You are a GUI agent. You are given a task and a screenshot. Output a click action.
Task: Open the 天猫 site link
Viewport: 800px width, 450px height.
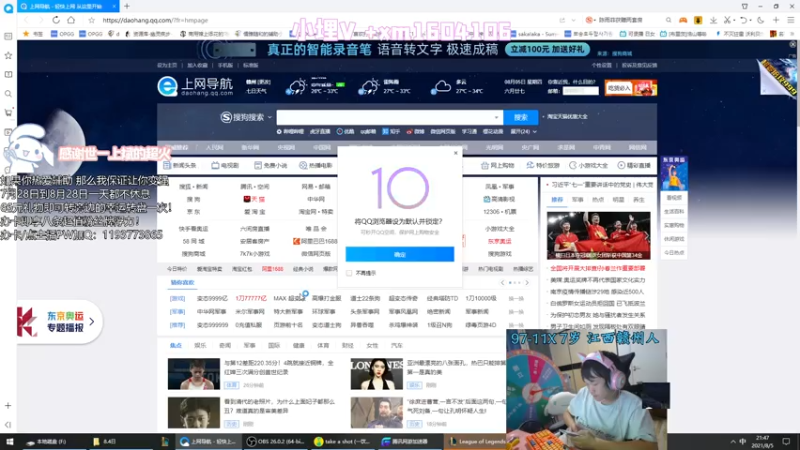[x=254, y=199]
